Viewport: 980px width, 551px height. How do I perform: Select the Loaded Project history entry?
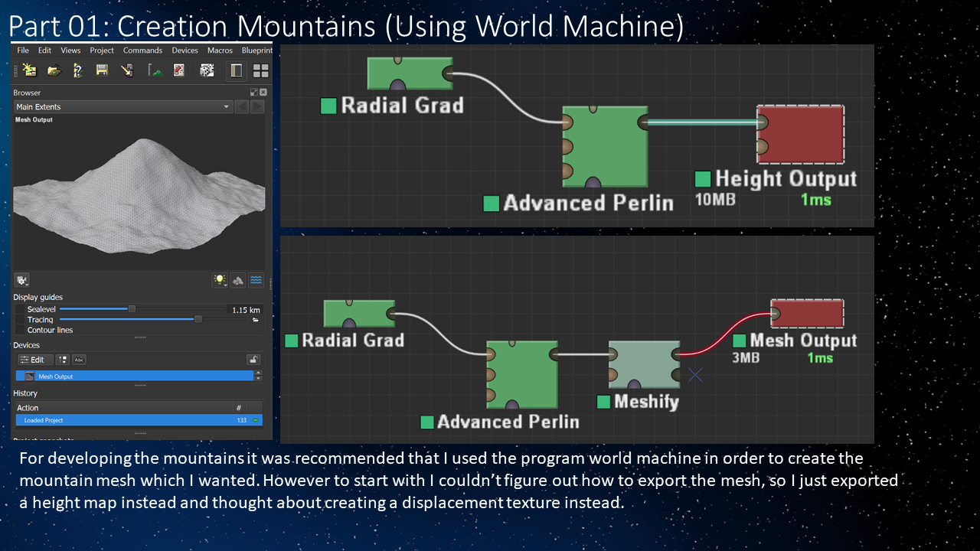139,420
